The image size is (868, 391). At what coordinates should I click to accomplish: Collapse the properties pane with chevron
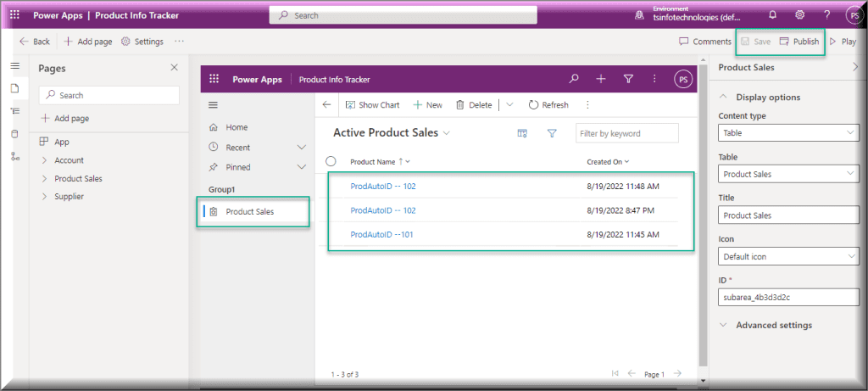coord(856,67)
